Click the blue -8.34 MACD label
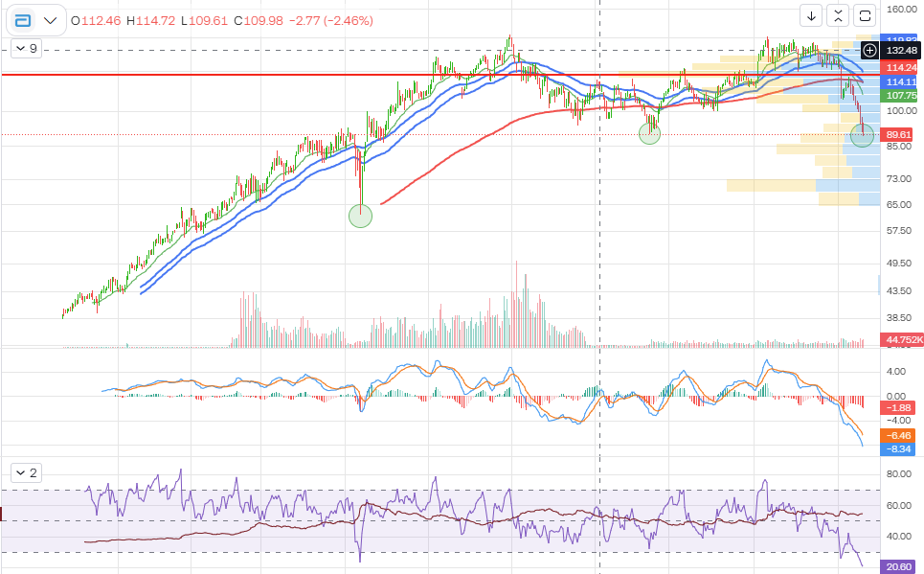Viewport: 924px width, 574px height. (897, 448)
